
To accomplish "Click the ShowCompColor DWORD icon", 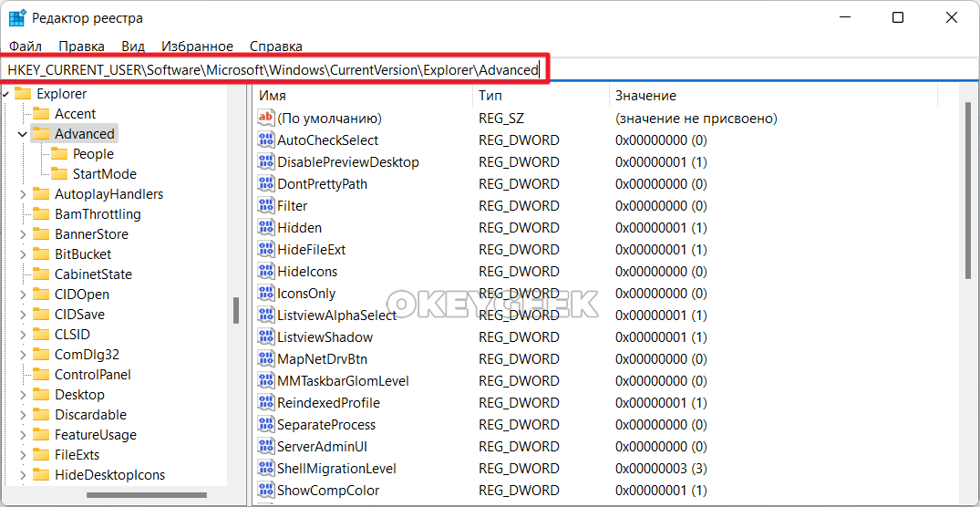I will (266, 491).
